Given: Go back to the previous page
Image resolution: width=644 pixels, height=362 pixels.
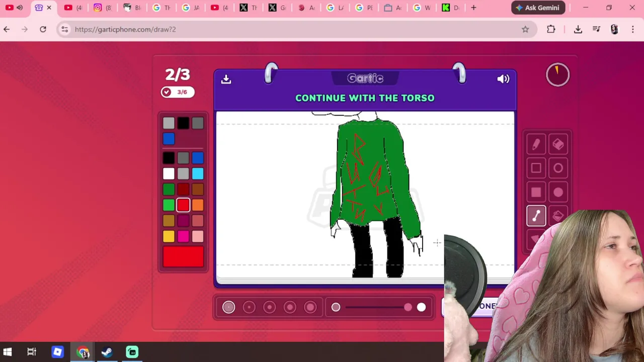Looking at the screenshot, I should [7, 29].
